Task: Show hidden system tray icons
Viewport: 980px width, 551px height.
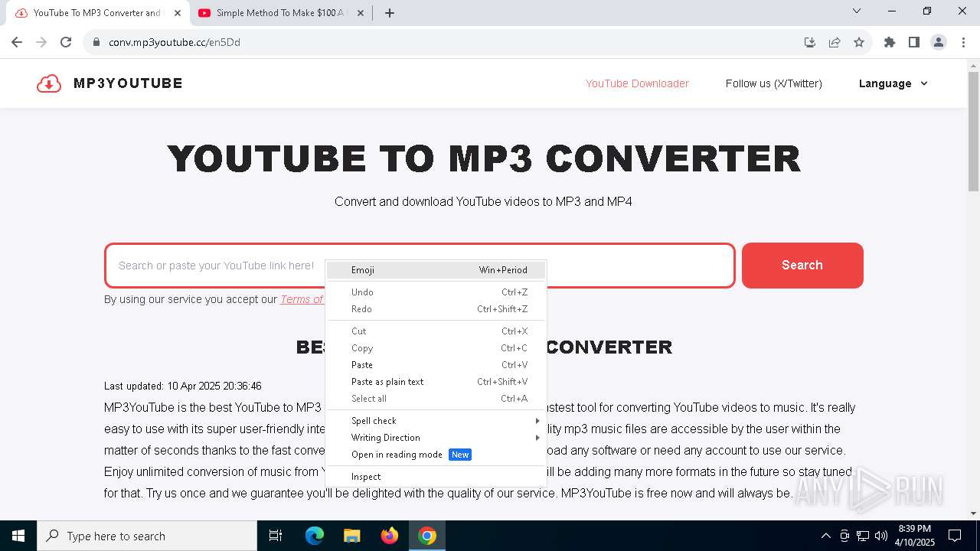Action: pos(825,536)
